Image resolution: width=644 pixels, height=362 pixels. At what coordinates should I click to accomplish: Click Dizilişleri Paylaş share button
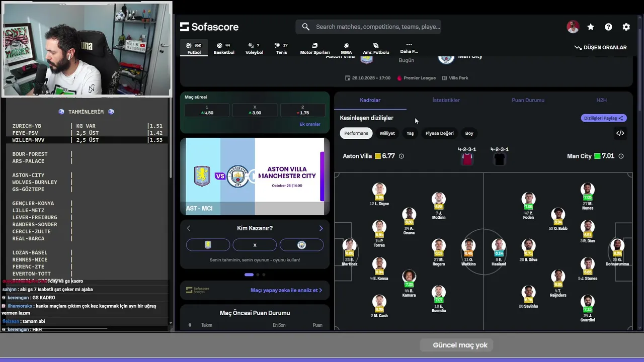click(604, 118)
